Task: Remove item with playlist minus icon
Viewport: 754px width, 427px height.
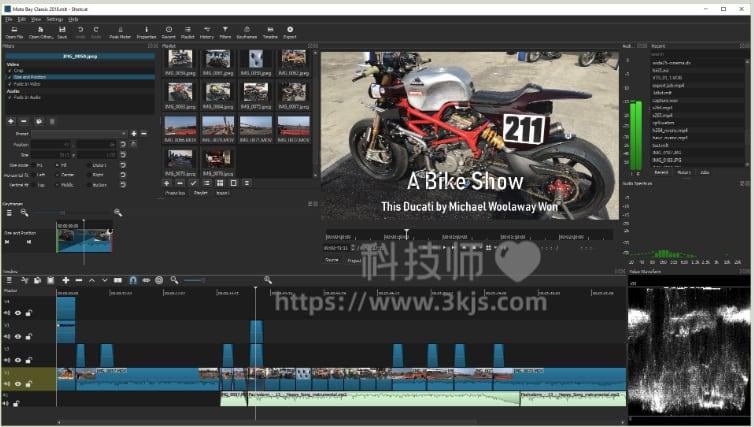Action: pyautogui.click(x=179, y=183)
